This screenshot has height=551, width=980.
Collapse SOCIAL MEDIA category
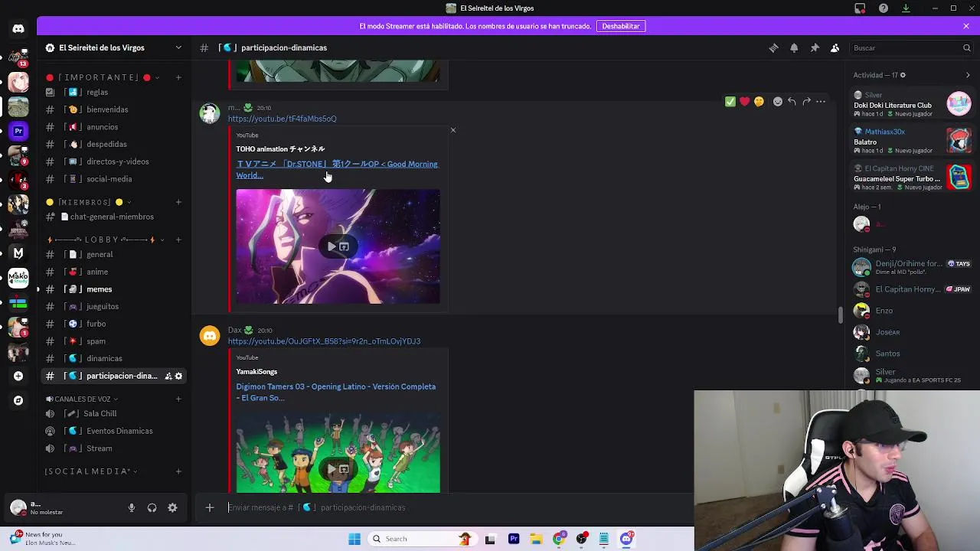point(90,471)
